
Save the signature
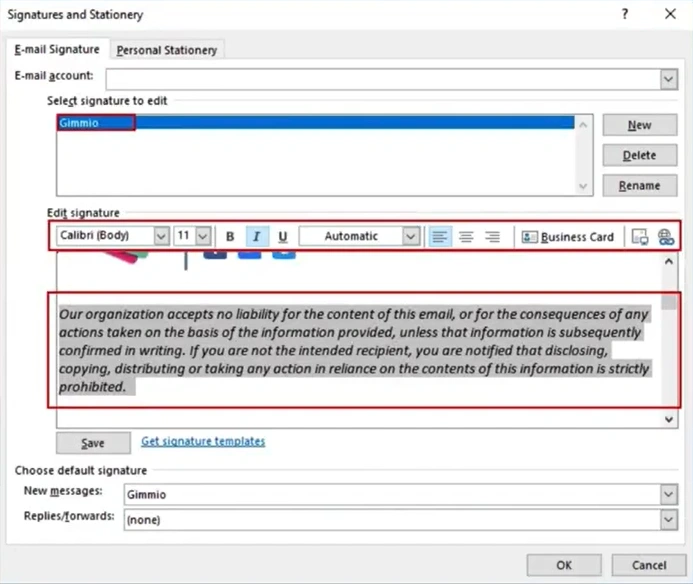coord(93,443)
